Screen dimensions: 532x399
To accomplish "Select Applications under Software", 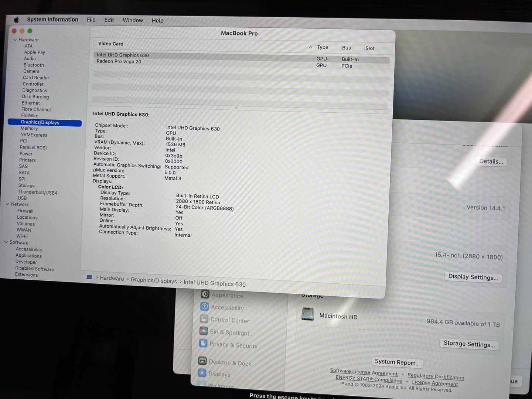I will coord(28,256).
